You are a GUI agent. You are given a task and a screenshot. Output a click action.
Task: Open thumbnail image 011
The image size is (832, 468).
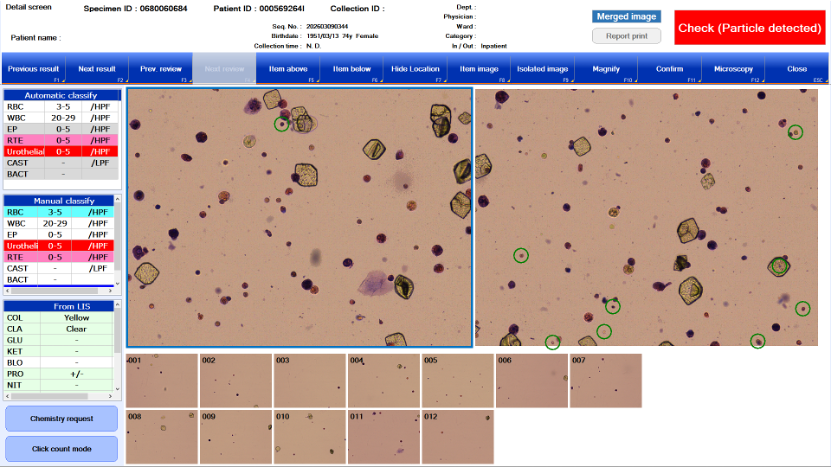[384, 436]
